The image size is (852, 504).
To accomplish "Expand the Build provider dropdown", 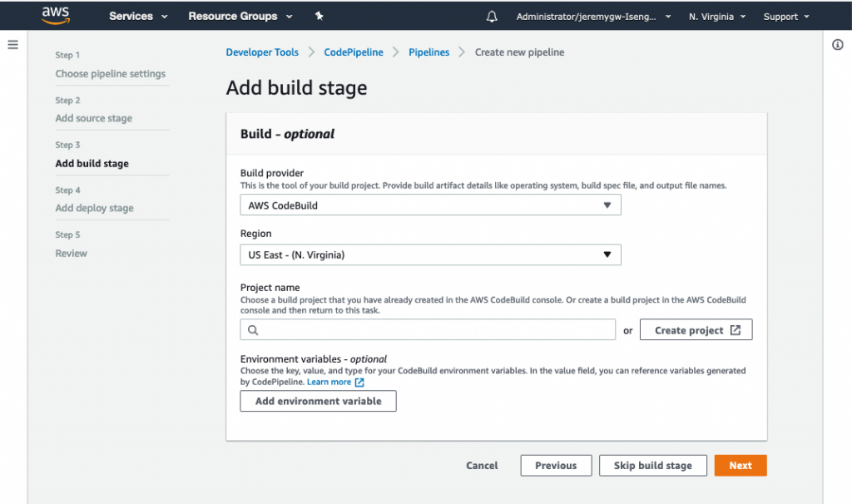I will coord(430,205).
